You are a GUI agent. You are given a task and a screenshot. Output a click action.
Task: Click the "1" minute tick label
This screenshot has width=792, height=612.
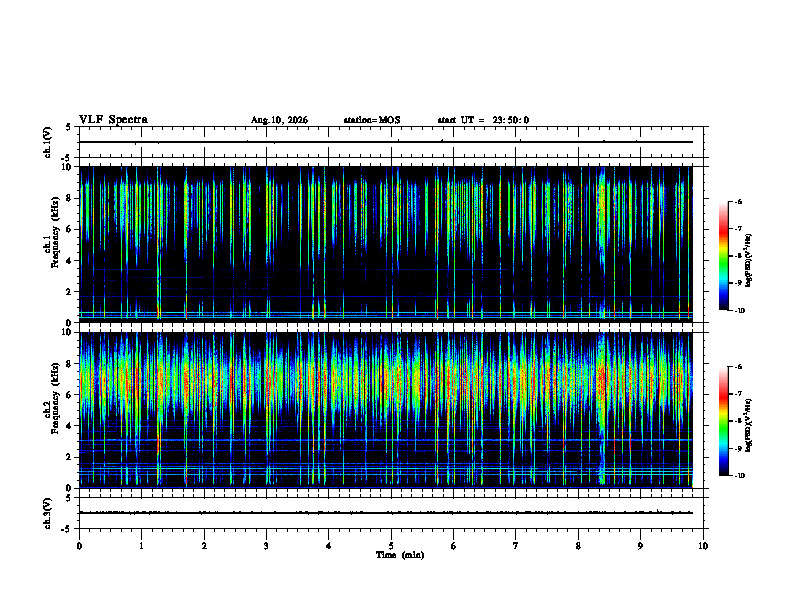(x=141, y=546)
